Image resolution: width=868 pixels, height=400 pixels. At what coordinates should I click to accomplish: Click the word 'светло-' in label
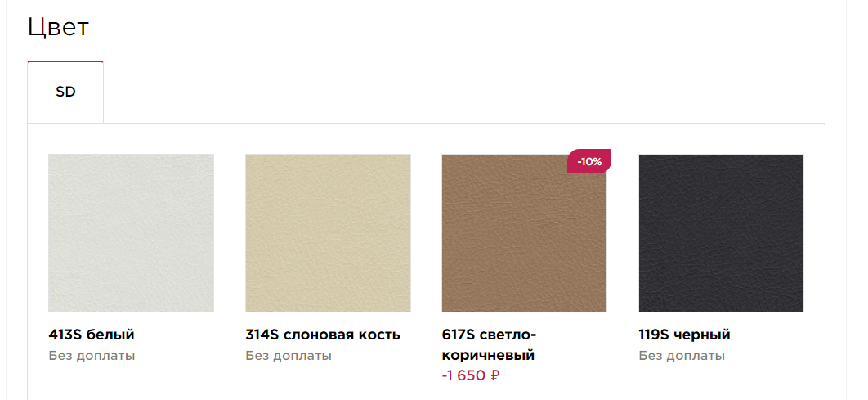[508, 335]
